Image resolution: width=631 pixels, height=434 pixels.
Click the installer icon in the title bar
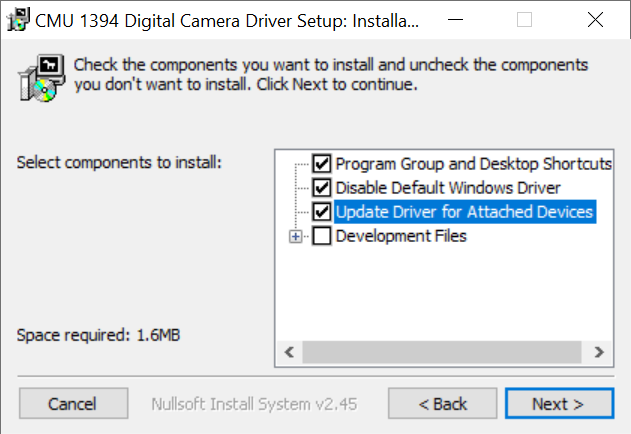18,19
